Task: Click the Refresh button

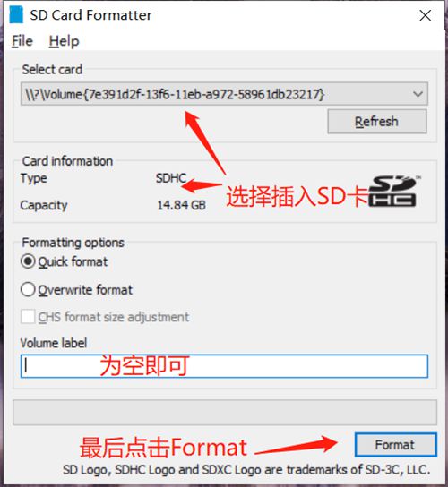Action: [377, 122]
